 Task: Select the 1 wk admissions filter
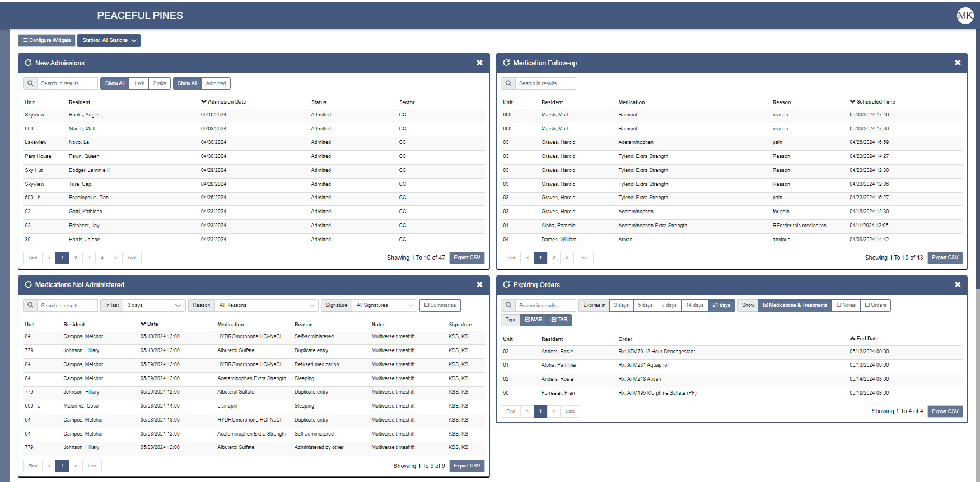point(139,83)
